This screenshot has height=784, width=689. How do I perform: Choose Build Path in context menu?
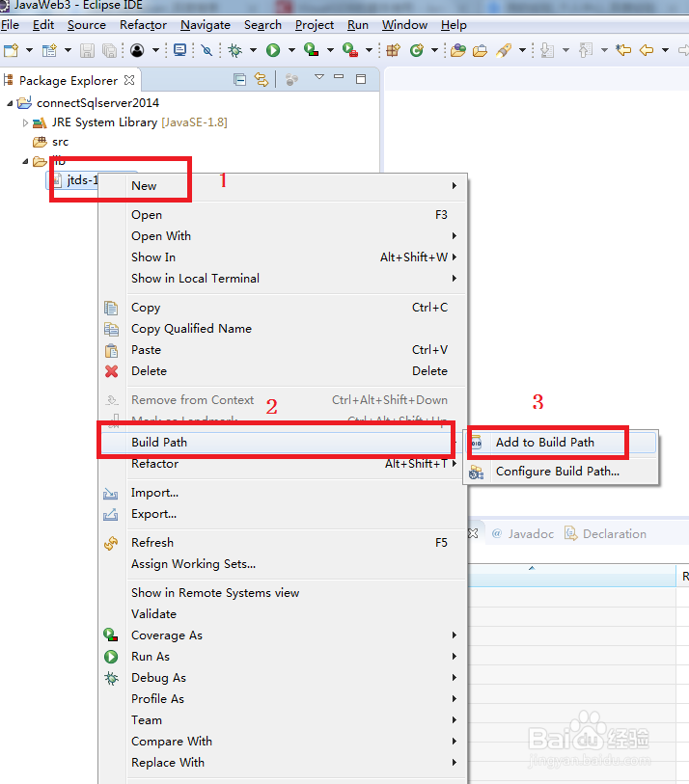(283, 443)
